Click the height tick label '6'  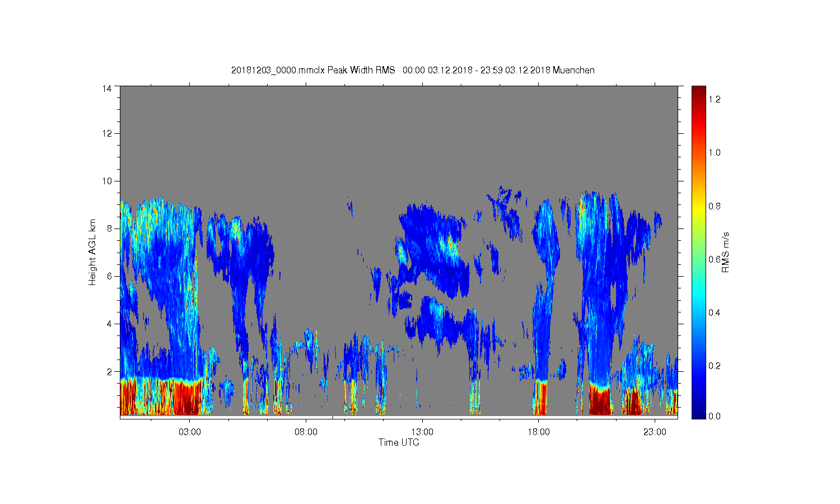click(x=109, y=276)
